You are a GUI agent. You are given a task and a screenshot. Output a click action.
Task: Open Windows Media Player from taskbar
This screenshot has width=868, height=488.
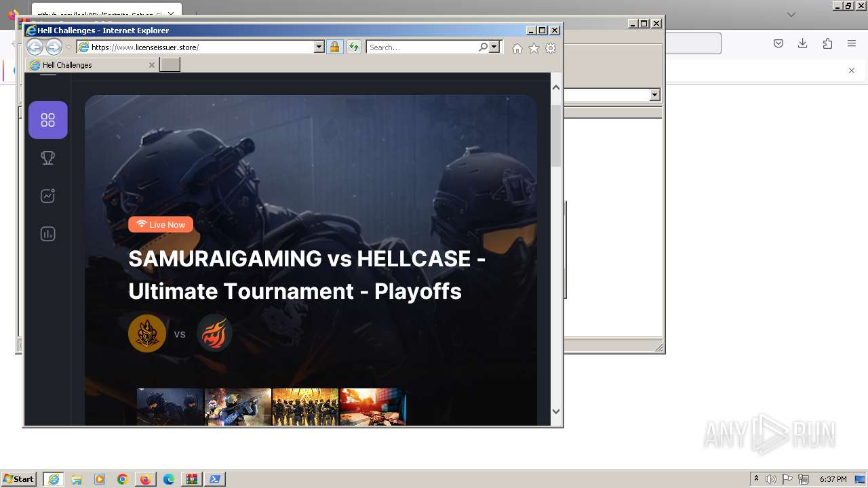pyautogui.click(x=100, y=479)
